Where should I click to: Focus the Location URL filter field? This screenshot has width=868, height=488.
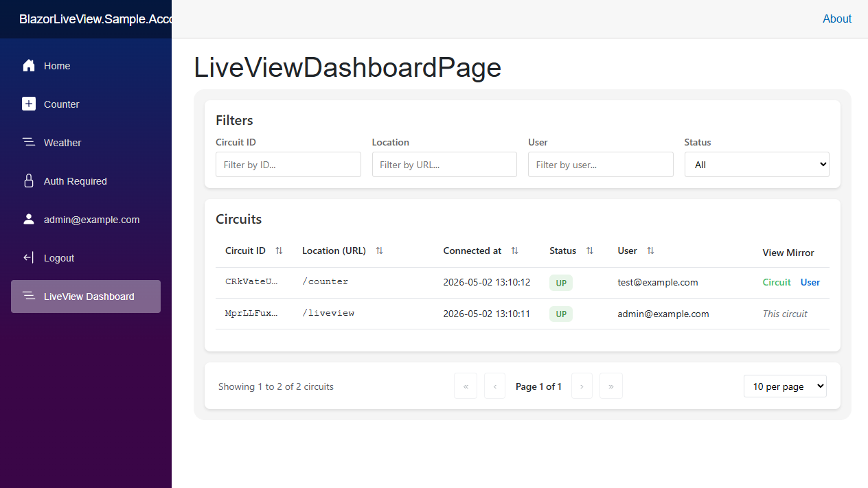[444, 165]
